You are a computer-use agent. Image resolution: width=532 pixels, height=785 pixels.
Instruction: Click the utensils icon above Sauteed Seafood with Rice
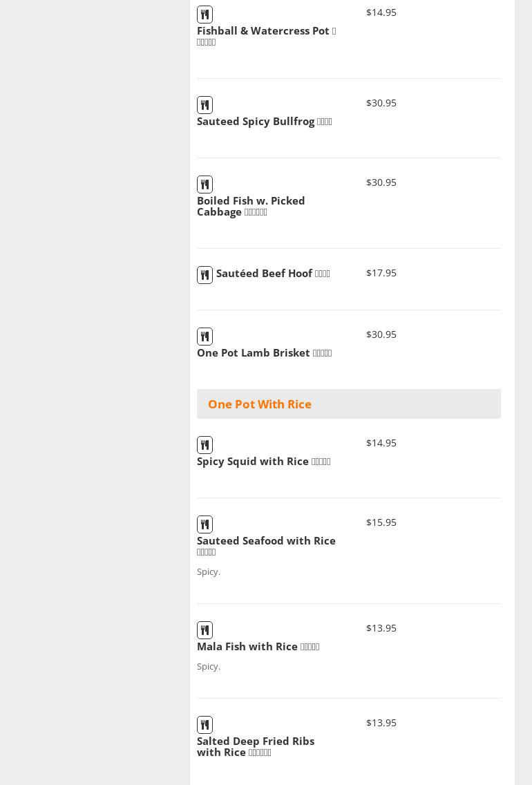click(205, 524)
